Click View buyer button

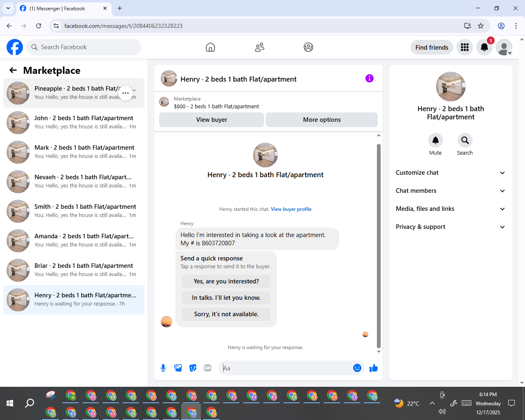tap(212, 120)
